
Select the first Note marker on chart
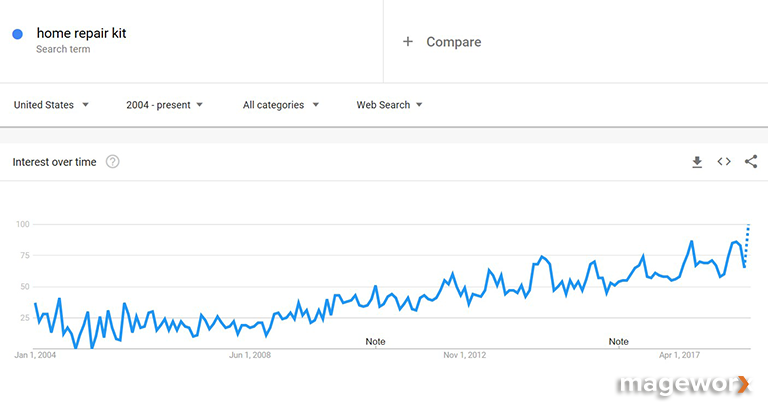pos(375,341)
